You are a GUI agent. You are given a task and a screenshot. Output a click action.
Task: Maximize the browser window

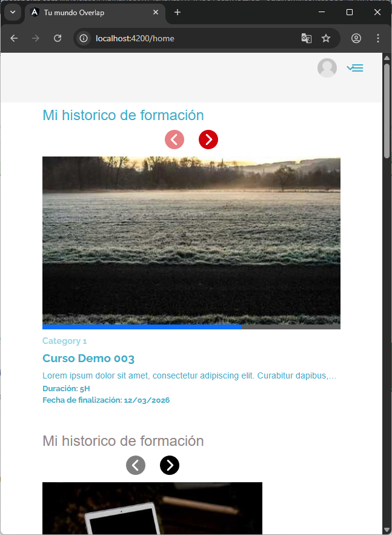tap(350, 12)
